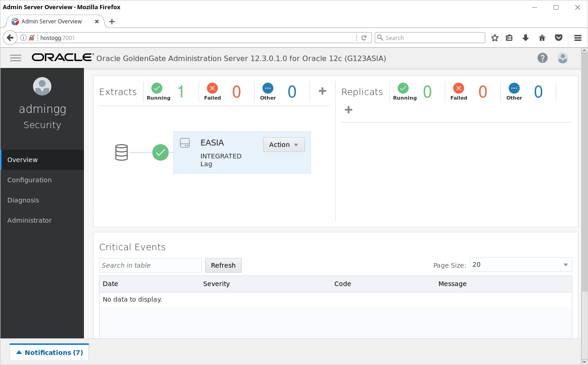Click the Replicats Running green check icon
This screenshot has width=588, height=365.
tap(403, 88)
